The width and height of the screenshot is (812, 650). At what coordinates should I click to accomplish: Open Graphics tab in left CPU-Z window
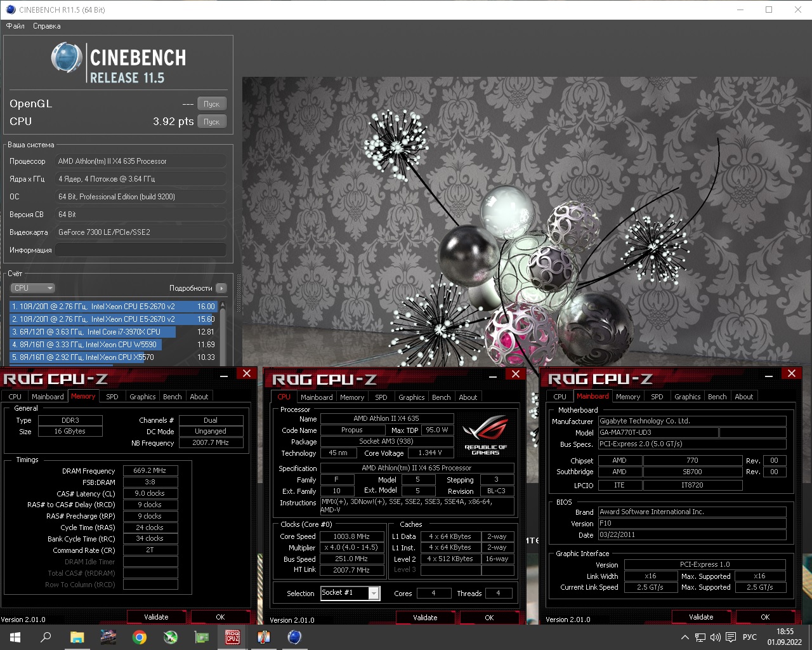pos(143,397)
